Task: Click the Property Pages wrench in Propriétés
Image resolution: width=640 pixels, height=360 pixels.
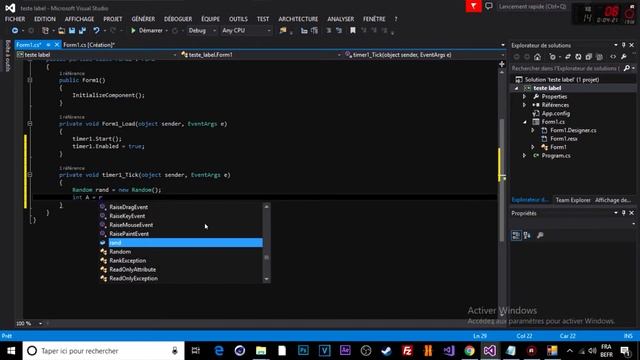Action: click(x=540, y=235)
